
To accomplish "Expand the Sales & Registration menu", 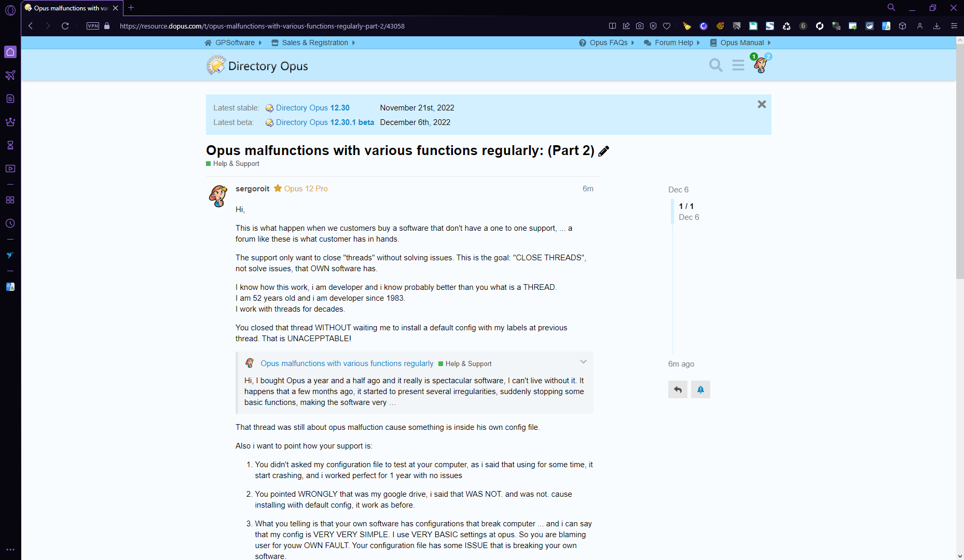I will [x=313, y=43].
